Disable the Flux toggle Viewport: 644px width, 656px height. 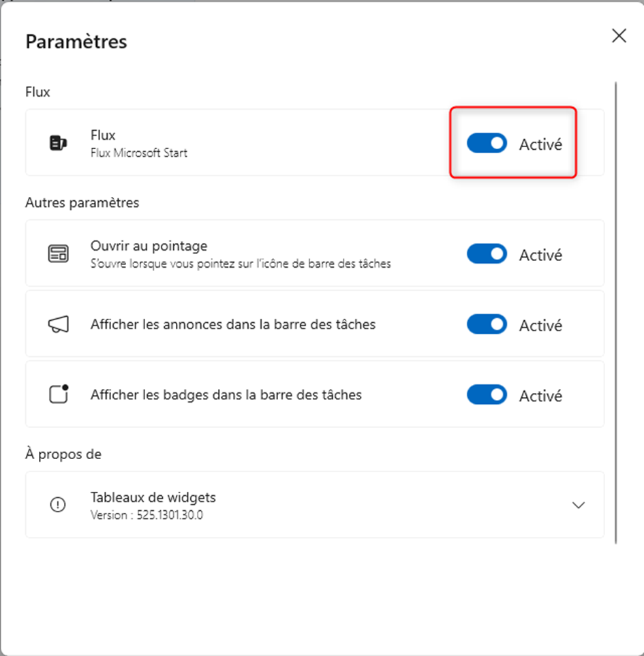tap(486, 143)
